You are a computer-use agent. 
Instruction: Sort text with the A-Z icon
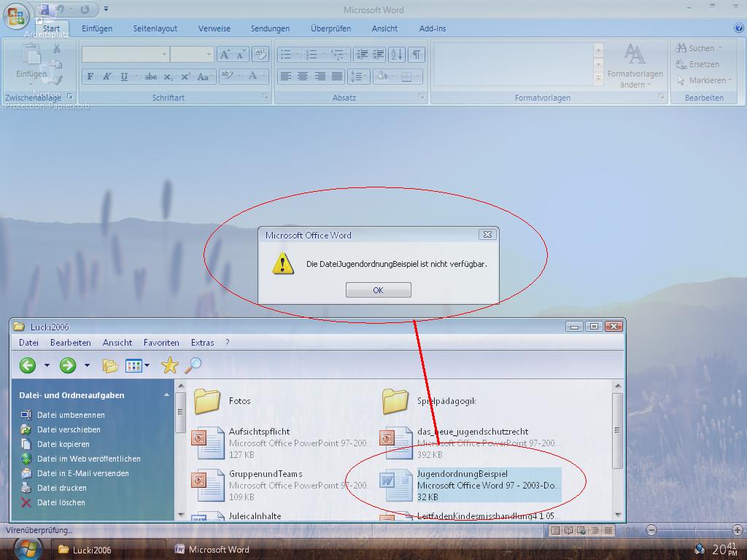tap(396, 55)
